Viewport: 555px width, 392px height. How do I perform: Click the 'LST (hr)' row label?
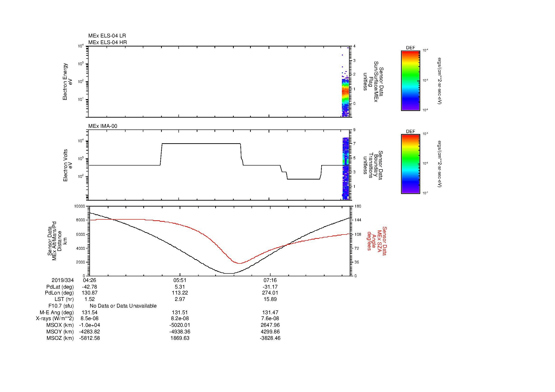(x=64, y=299)
